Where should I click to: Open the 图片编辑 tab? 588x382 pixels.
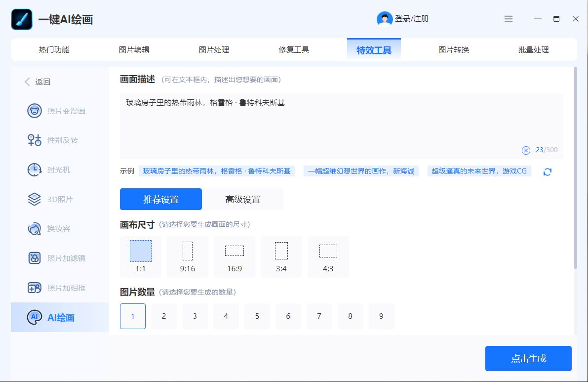[x=134, y=49]
